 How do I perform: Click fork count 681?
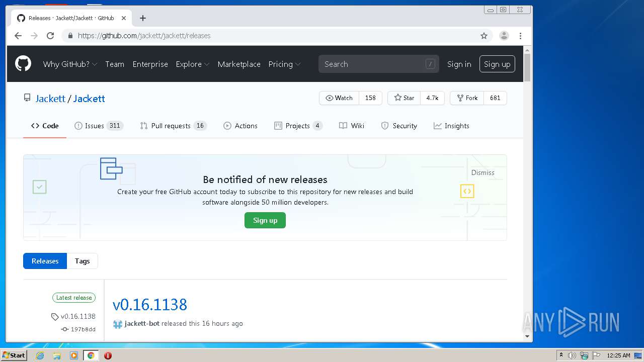pos(495,98)
